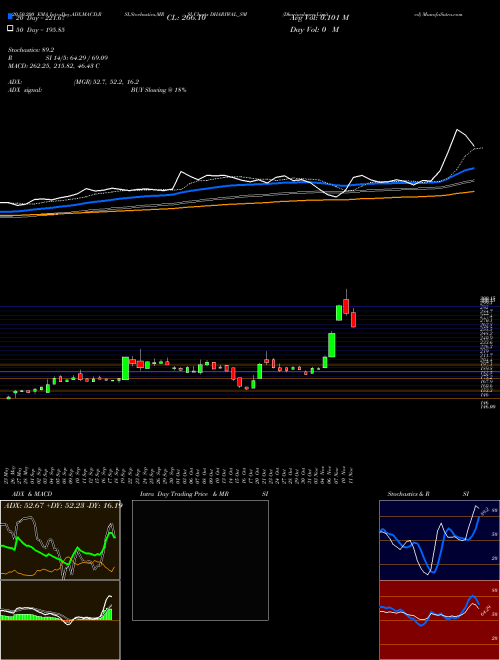Screen dimensions: 500x660
Task: Click the last red candlestick on the chart
Action: click(x=354, y=319)
